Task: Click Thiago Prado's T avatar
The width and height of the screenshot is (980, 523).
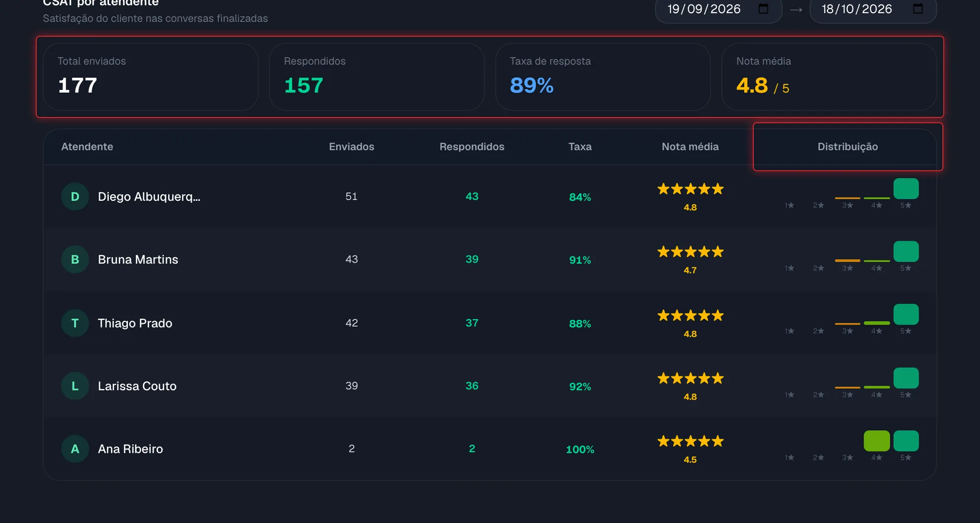Action: click(75, 323)
